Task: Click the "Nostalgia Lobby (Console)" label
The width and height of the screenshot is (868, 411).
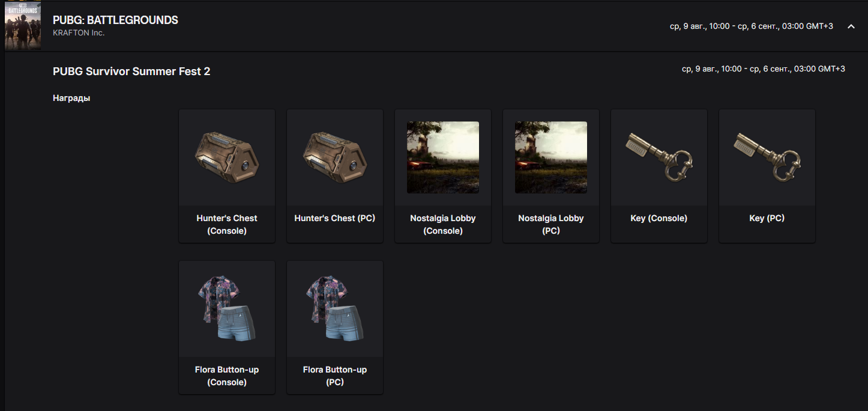Action: pos(443,224)
